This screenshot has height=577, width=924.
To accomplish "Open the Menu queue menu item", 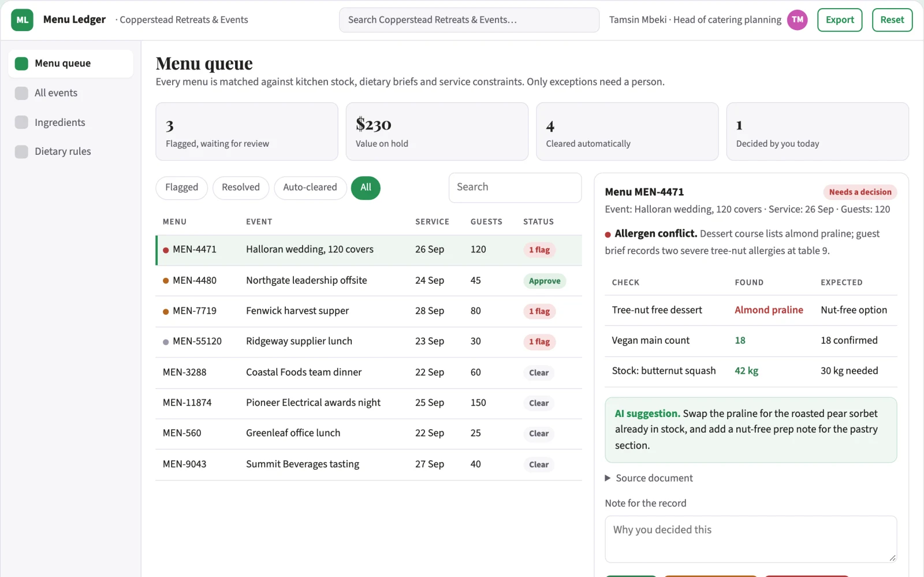I will pyautogui.click(x=70, y=64).
